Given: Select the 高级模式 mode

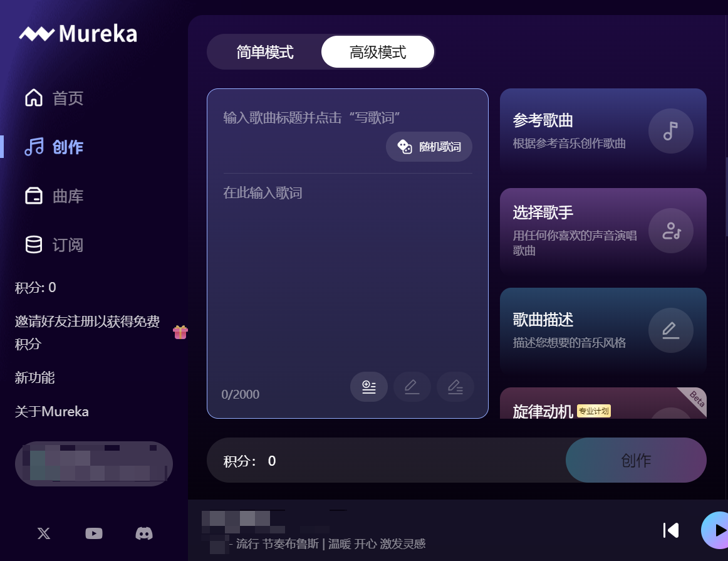Looking at the screenshot, I should coord(377,52).
